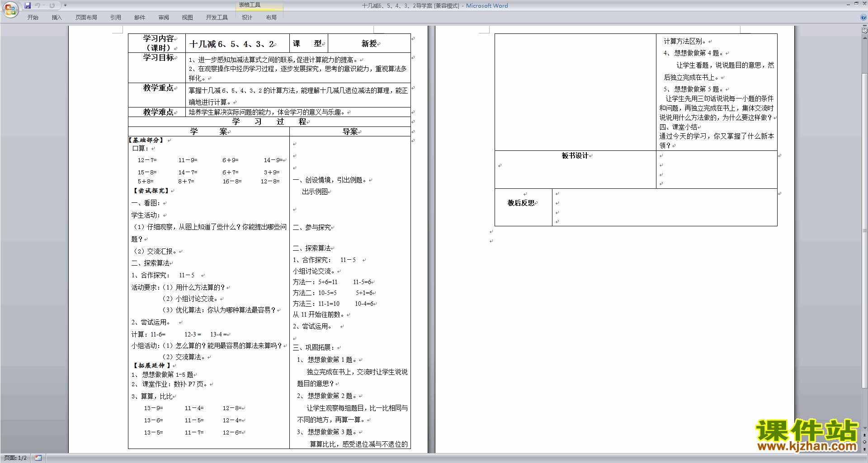The image size is (868, 463).
Task: Open the 开发工具 ribbon tab
Action: [217, 17]
